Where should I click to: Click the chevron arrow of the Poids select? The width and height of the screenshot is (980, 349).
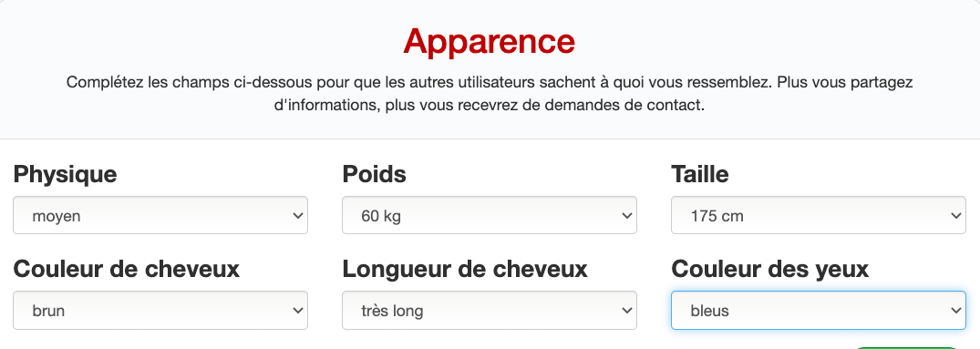coord(626,216)
